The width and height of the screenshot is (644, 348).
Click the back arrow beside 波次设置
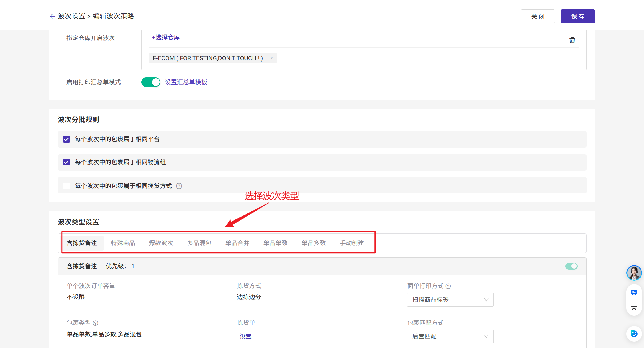tap(52, 16)
